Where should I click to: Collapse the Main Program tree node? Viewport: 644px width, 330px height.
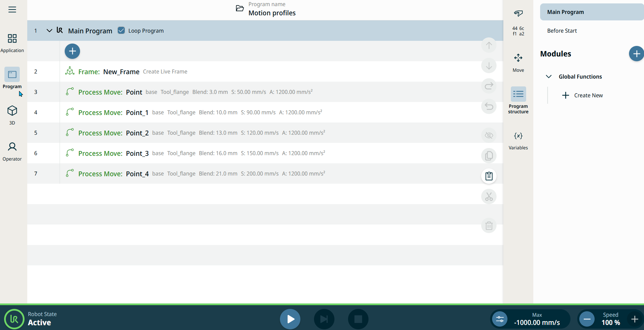click(49, 31)
